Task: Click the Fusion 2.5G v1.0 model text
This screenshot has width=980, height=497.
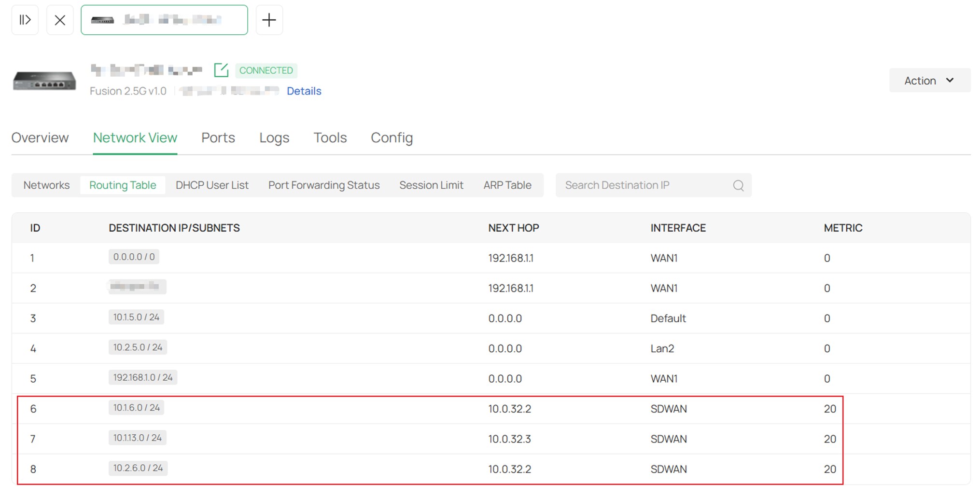Action: pos(128,91)
